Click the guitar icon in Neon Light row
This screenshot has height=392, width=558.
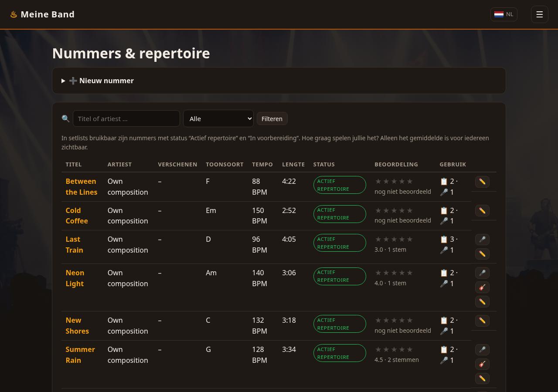[x=482, y=287]
